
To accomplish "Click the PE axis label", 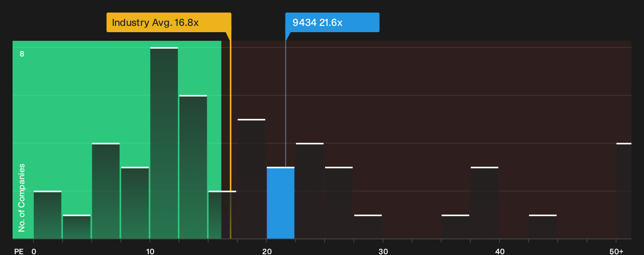I will [x=19, y=251].
